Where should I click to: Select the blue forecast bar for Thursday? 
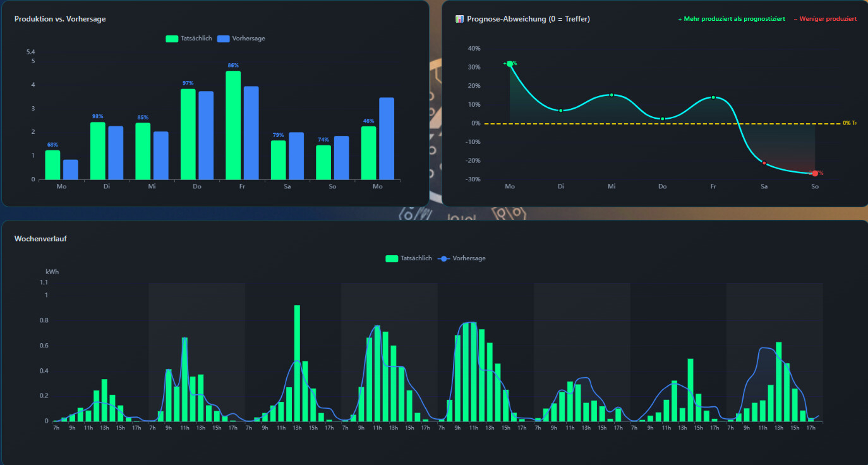click(x=206, y=135)
